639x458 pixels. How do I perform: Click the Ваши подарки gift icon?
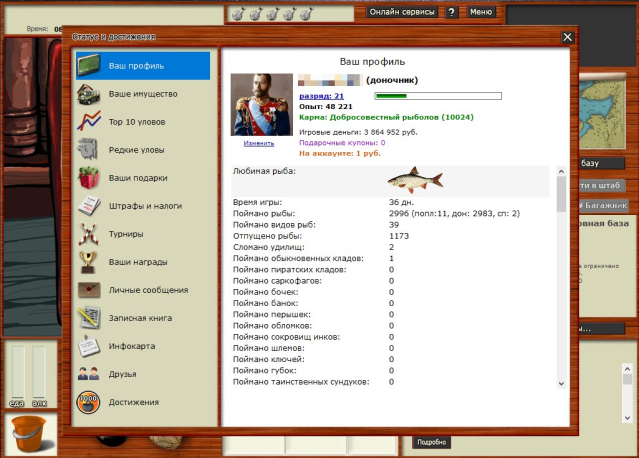[x=91, y=178]
